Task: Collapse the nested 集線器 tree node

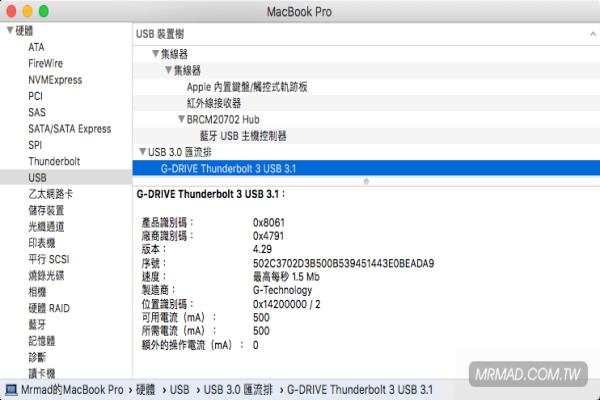Action: pos(168,70)
